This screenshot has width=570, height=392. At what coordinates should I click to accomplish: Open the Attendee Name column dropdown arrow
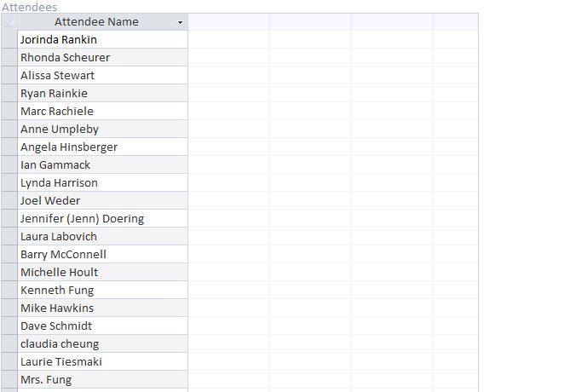click(x=180, y=22)
